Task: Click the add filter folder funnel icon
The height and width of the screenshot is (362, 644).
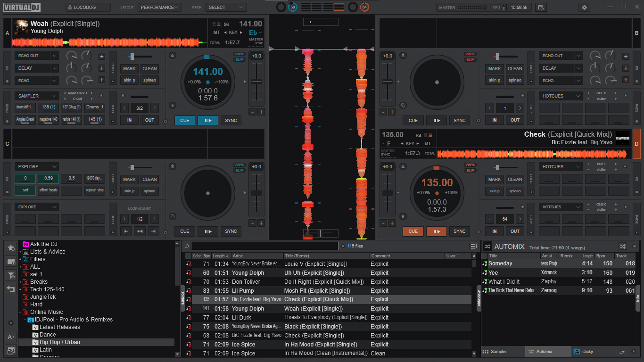Action: [x=11, y=275]
